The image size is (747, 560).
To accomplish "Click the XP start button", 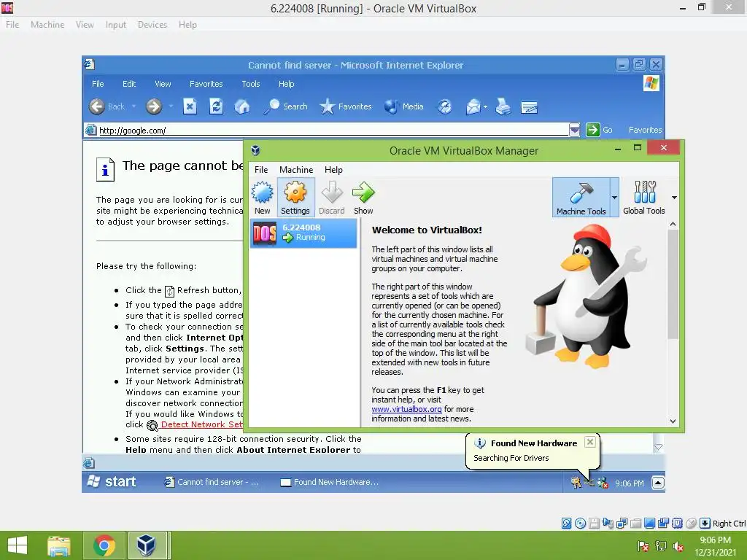I will coord(112,482).
